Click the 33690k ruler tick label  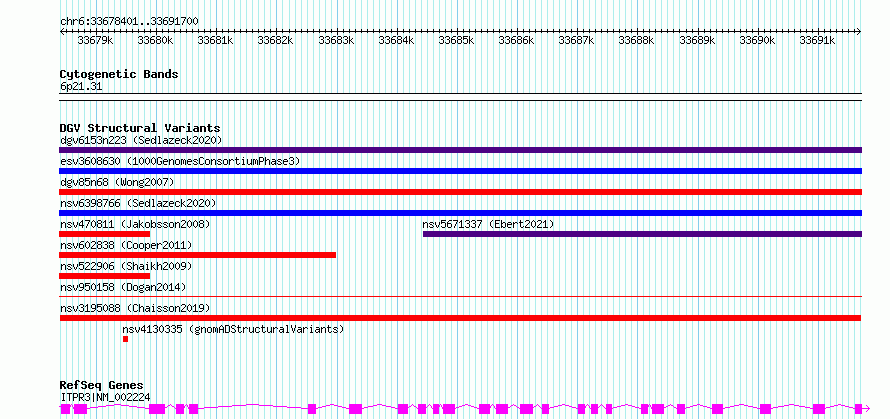(757, 40)
